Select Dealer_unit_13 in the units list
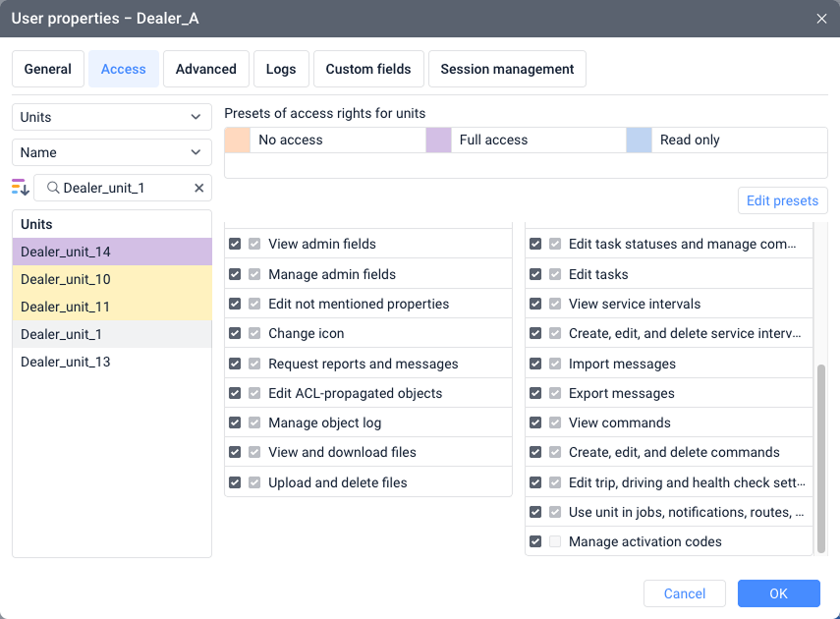This screenshot has width=840, height=619. tap(66, 362)
